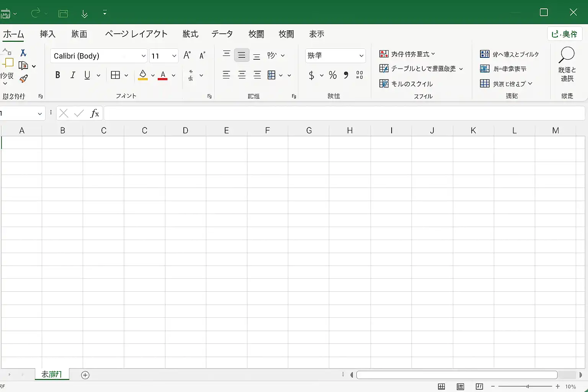Screen dimensions: 588x392
Task: Click the borders grid icon
Action: click(115, 75)
